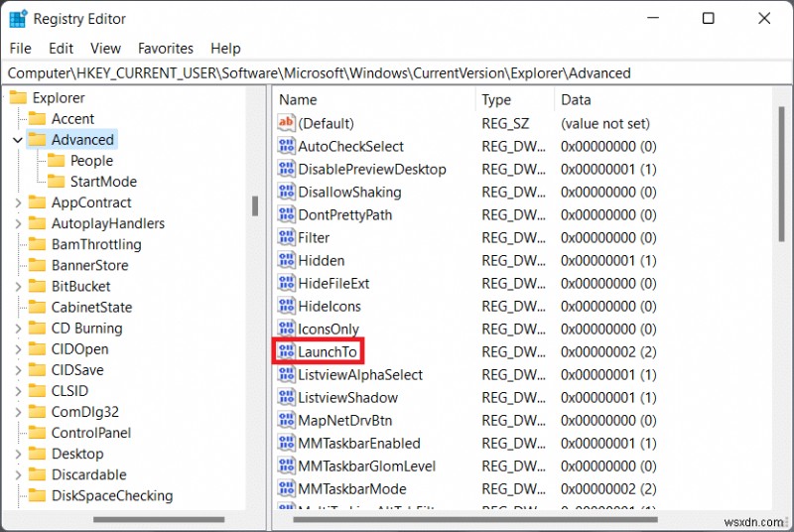
Task: Sort values by Data column header
Action: click(x=663, y=99)
